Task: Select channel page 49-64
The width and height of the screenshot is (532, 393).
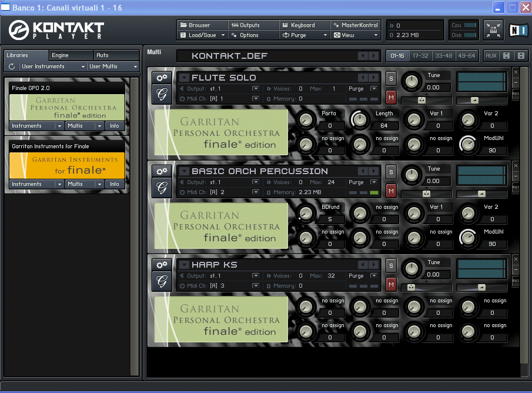Action: tap(467, 56)
